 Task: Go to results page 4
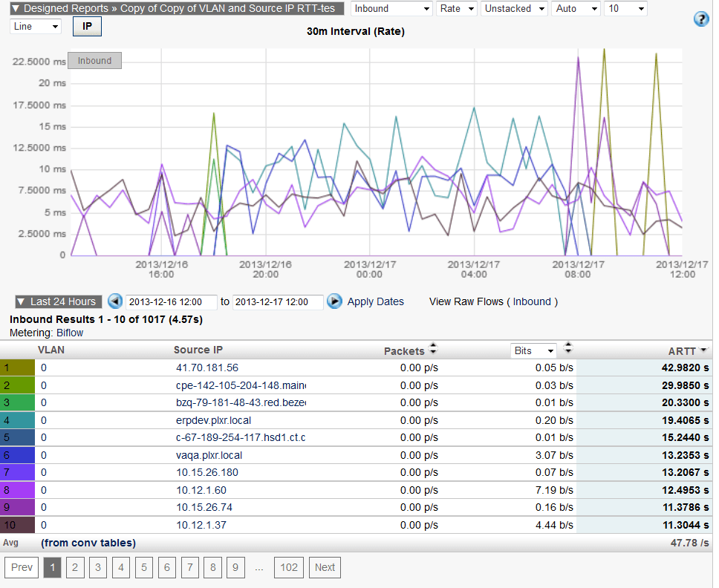(x=121, y=567)
